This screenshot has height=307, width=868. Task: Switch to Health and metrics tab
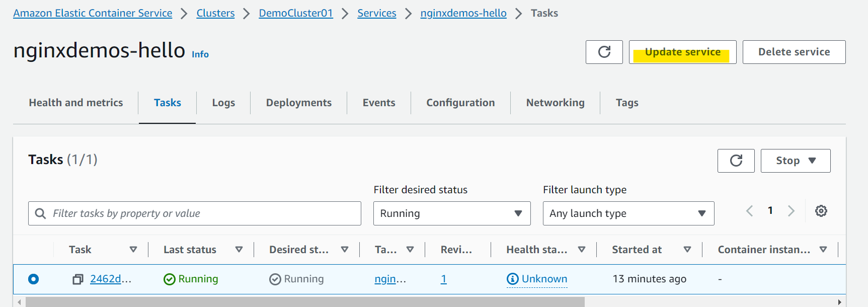(x=76, y=103)
